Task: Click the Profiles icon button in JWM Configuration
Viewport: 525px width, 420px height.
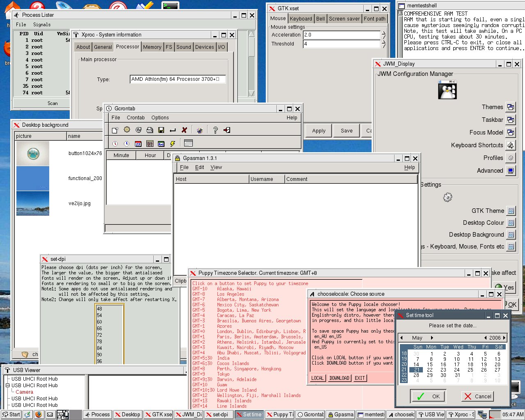Action: click(x=511, y=158)
